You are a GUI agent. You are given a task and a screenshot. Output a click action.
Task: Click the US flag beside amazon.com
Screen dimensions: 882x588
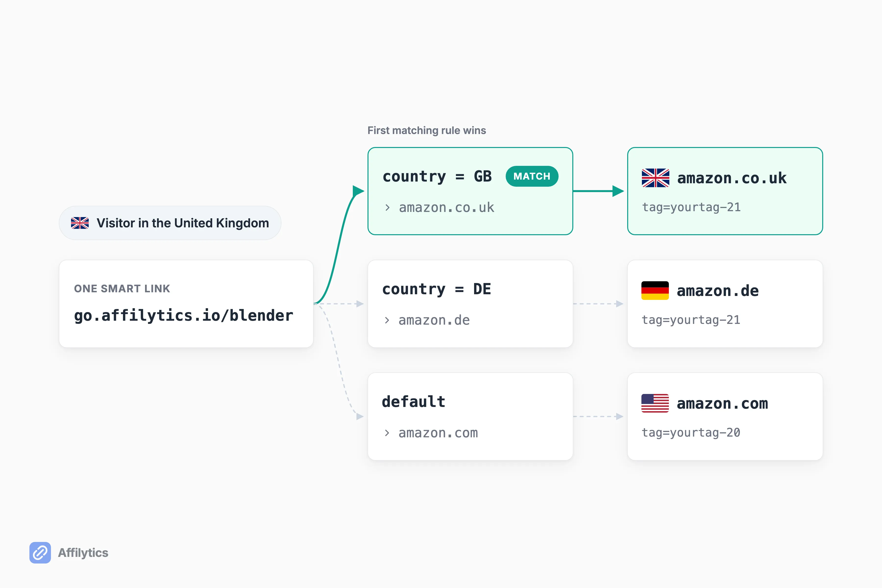(655, 403)
